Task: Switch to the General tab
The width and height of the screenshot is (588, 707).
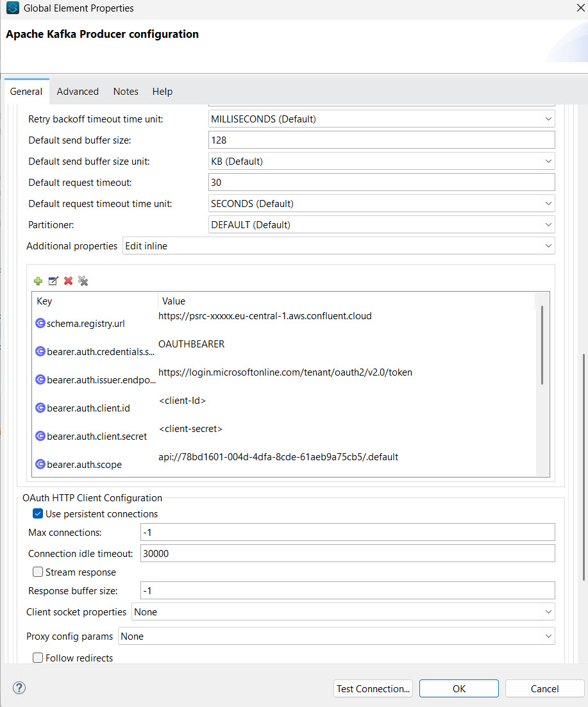Action: coord(26,92)
